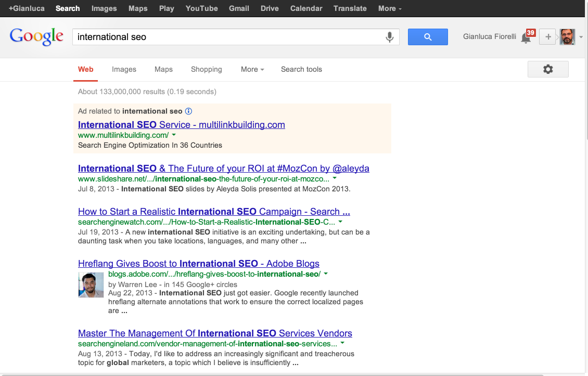Expand arrow next to multilinkbuilding.com URL
This screenshot has width=588, height=376.
[x=174, y=135]
